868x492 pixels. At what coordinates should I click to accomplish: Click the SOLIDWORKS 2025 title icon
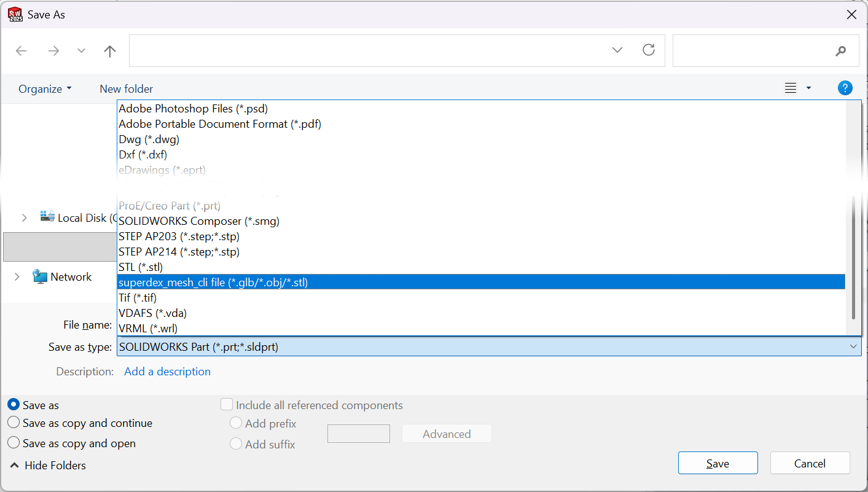15,15
